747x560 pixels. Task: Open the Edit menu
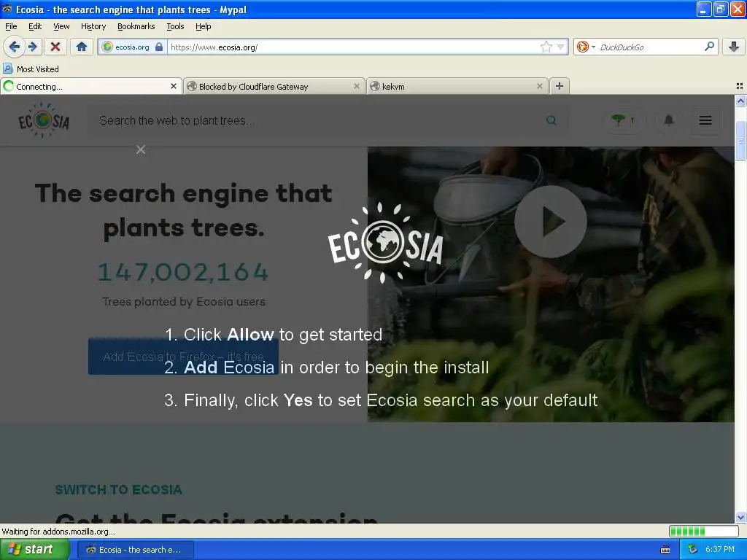(x=35, y=26)
